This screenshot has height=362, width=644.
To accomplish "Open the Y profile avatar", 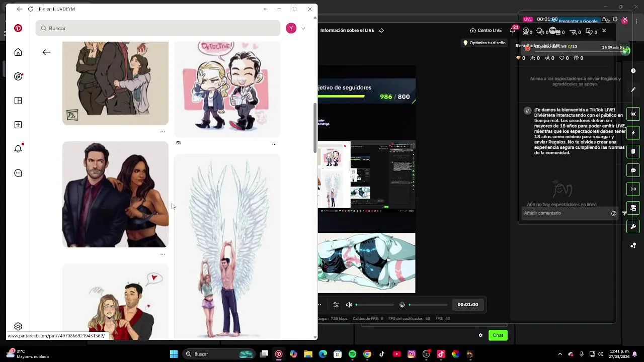I will (x=291, y=28).
